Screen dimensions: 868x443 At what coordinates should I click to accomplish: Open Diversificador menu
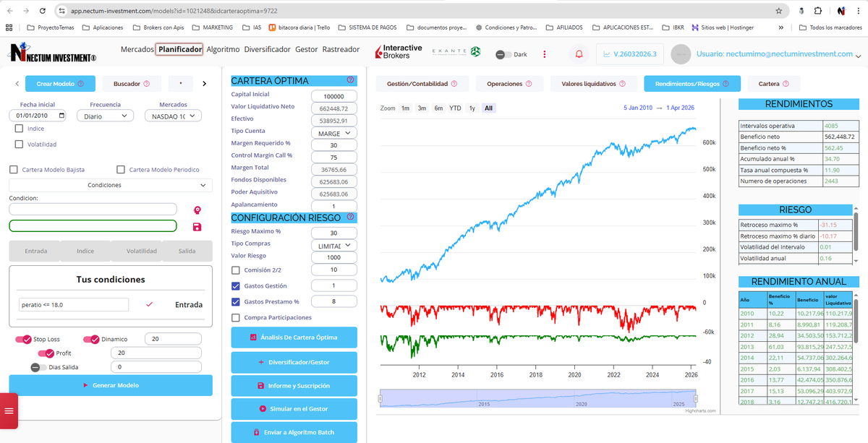[268, 49]
